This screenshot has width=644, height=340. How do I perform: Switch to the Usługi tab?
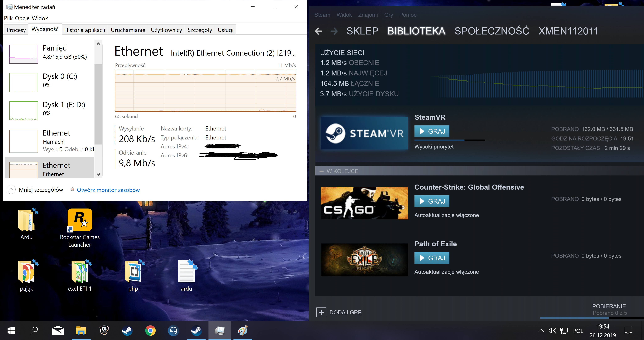[225, 30]
